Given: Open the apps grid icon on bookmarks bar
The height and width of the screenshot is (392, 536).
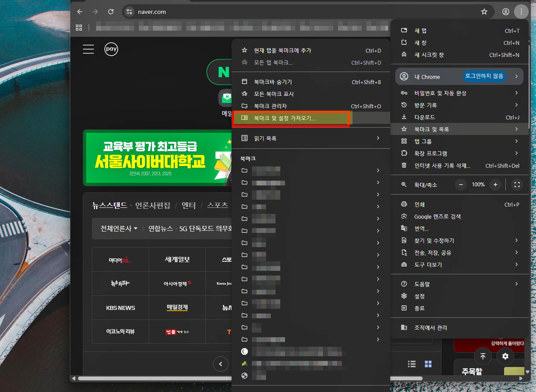Looking at the screenshot, I should pos(79,28).
